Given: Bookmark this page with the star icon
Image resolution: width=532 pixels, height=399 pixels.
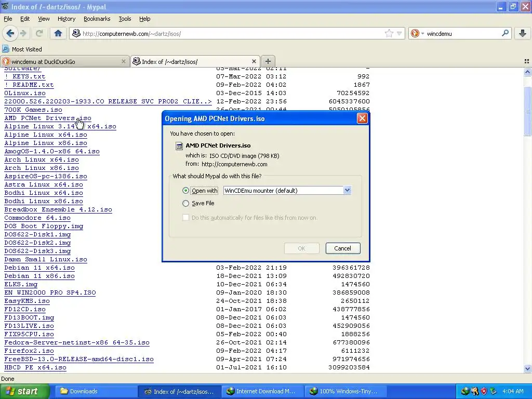Looking at the screenshot, I should pos(389,33).
